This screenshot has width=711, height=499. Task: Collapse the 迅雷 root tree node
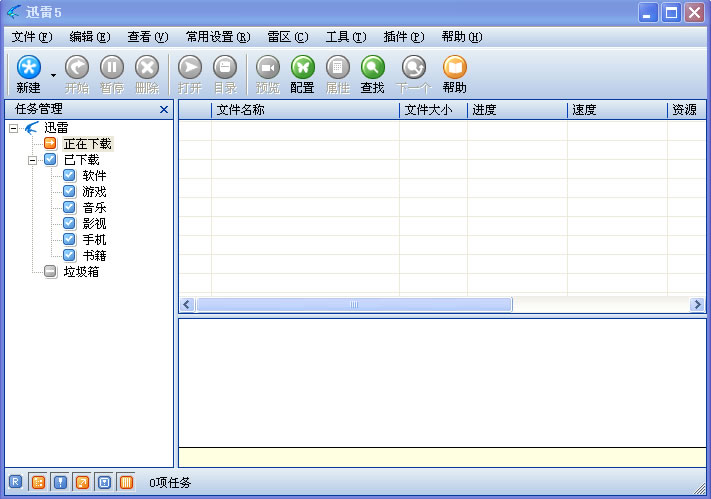[x=14, y=128]
